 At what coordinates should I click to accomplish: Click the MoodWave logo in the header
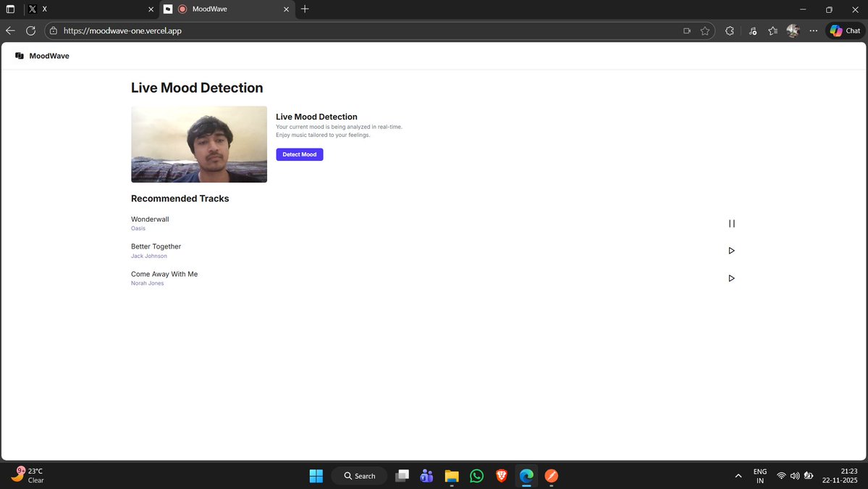42,55
